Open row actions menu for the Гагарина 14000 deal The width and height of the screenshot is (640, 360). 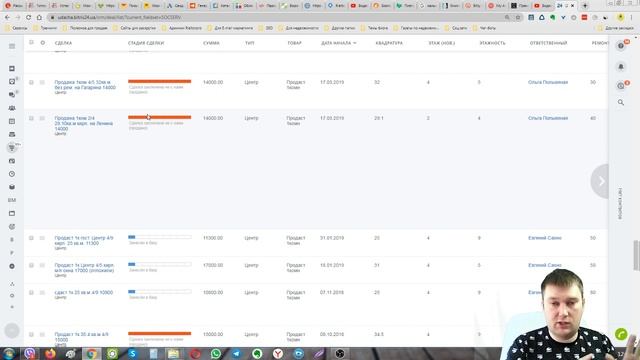42,82
